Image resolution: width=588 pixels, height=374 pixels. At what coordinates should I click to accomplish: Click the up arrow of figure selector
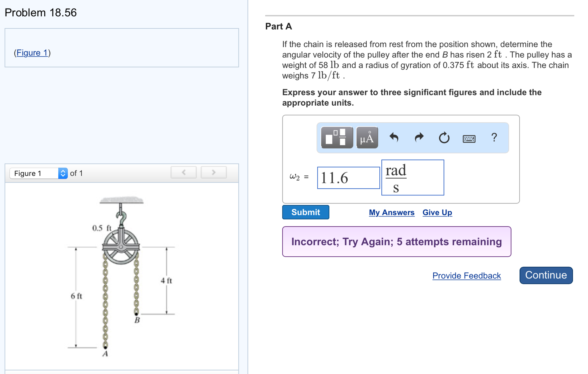(63, 171)
